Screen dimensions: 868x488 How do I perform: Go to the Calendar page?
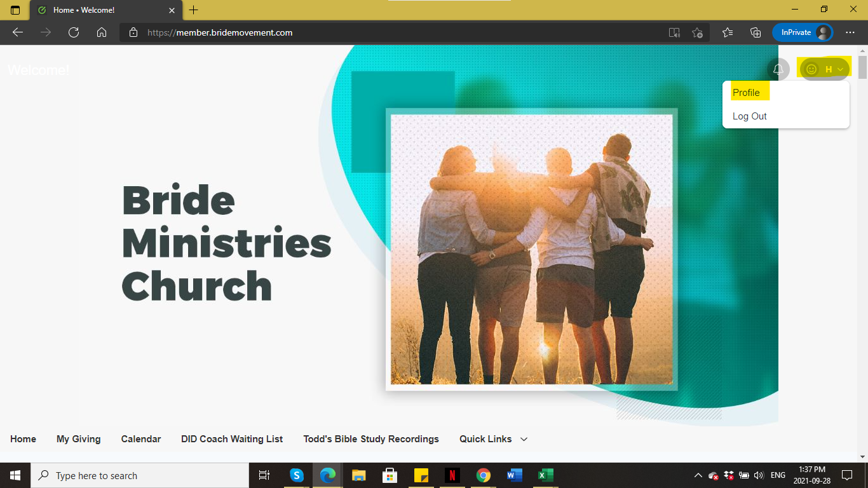(x=141, y=439)
